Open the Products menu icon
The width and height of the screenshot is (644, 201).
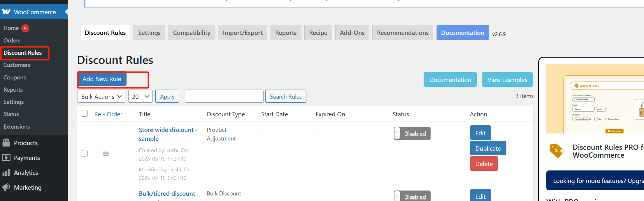click(6, 143)
